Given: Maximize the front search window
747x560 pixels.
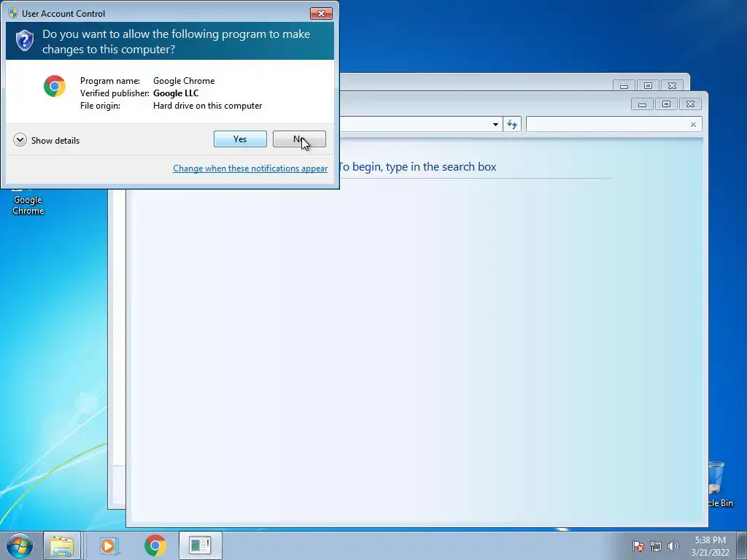Looking at the screenshot, I should point(666,104).
